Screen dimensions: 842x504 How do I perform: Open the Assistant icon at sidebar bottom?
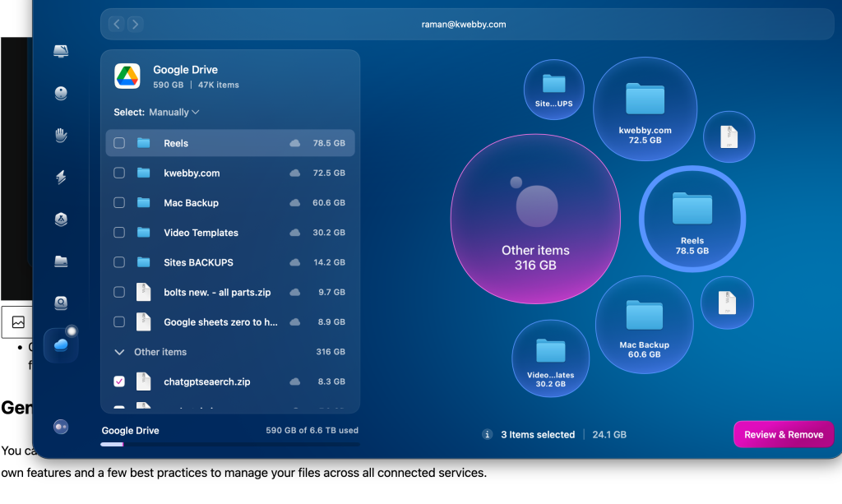(61, 426)
